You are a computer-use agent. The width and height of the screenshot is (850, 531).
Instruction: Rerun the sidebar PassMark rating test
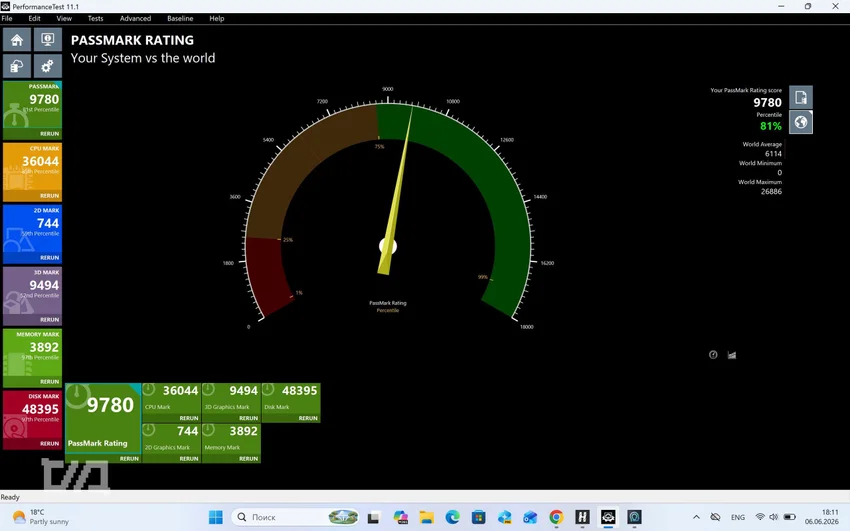(x=49, y=134)
